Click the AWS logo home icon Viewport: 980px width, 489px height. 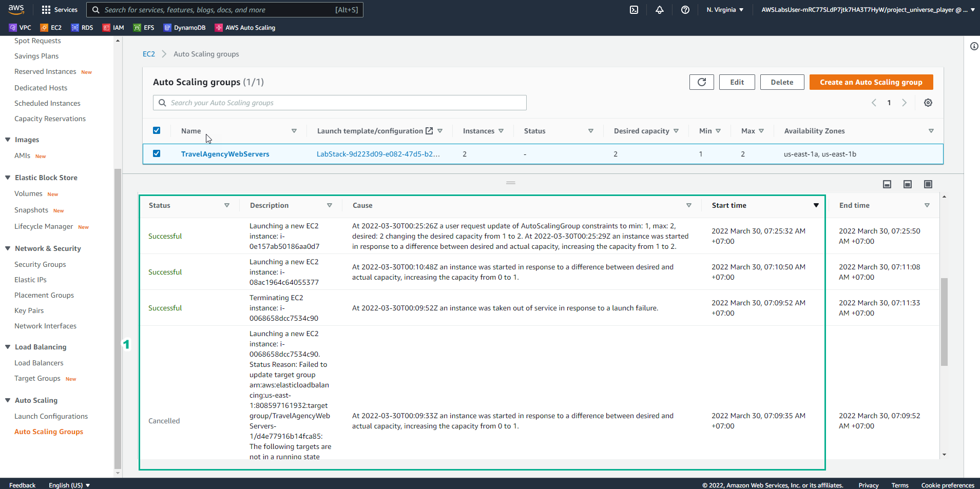[x=16, y=9]
